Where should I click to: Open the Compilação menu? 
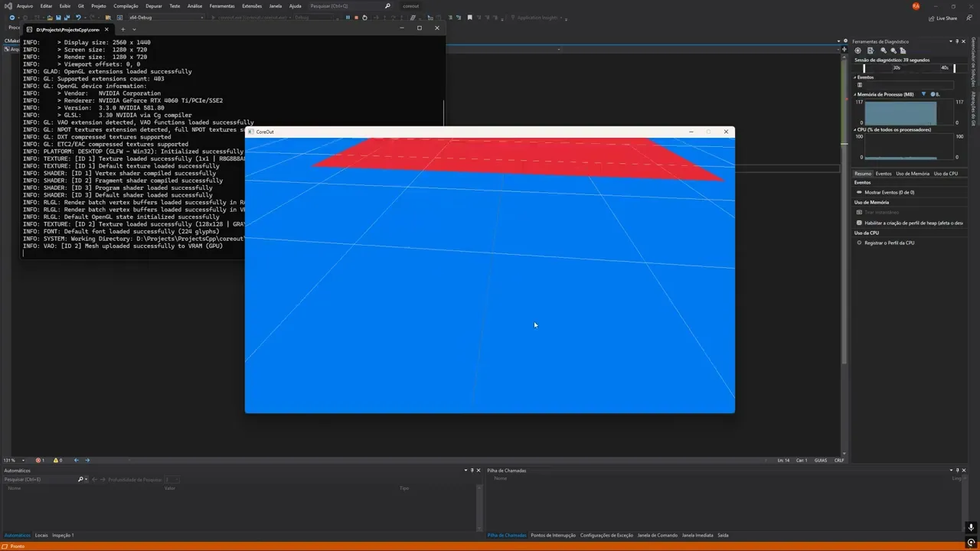[x=126, y=5]
